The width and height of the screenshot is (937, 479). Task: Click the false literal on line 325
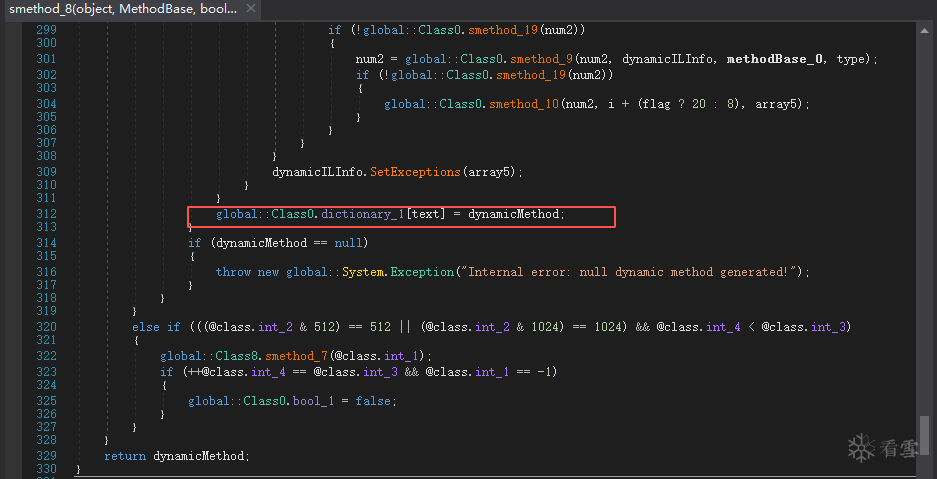[x=373, y=401]
